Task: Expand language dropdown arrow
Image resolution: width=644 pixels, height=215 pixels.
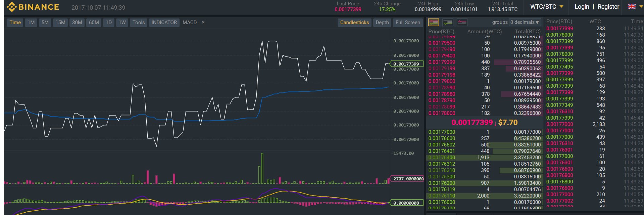Action: click(641, 6)
